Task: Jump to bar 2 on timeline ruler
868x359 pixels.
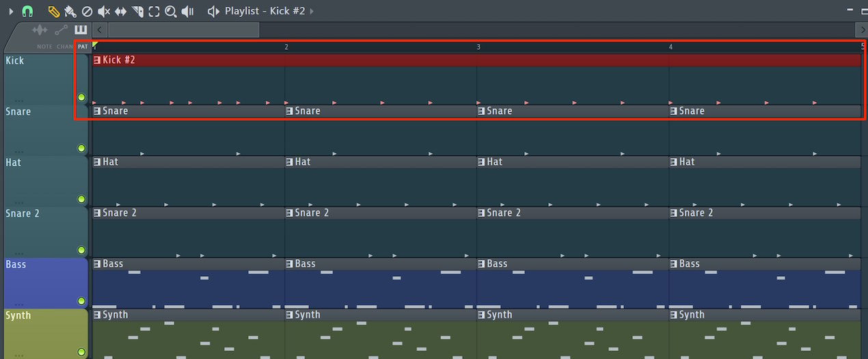Action: tap(286, 46)
